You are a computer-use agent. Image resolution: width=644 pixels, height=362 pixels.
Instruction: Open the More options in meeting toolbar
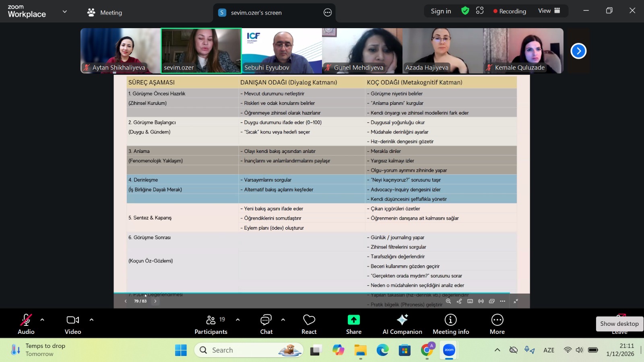click(x=497, y=324)
